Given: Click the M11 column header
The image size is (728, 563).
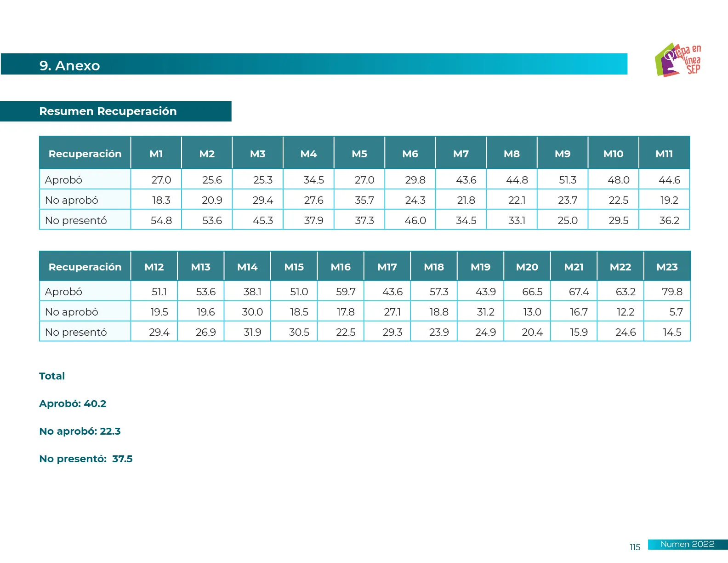Looking at the screenshot, I should (664, 154).
